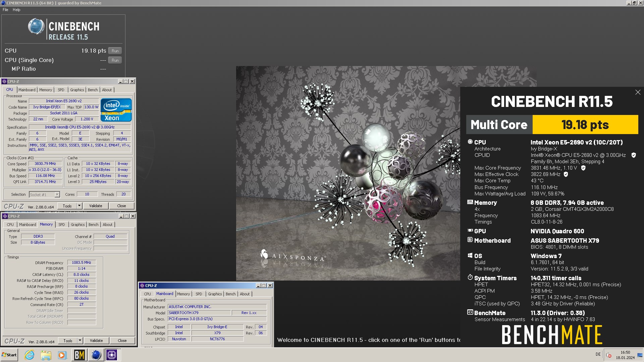This screenshot has width=644, height=362.
Task: Click the shield icon beside Max Effective Clock
Action: click(x=566, y=174)
